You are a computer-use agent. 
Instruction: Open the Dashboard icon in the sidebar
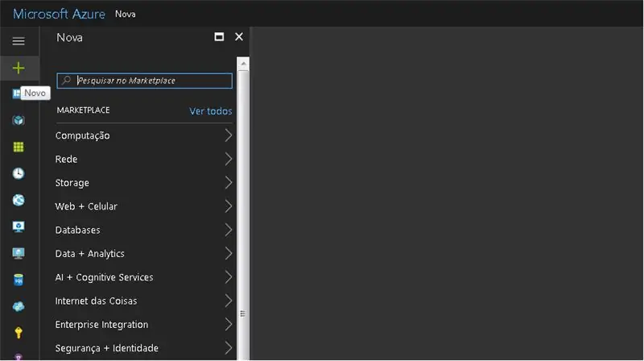[16, 93]
